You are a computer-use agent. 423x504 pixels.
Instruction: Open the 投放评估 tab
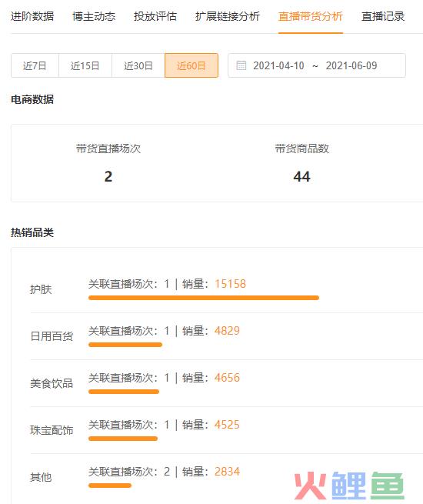pos(155,16)
